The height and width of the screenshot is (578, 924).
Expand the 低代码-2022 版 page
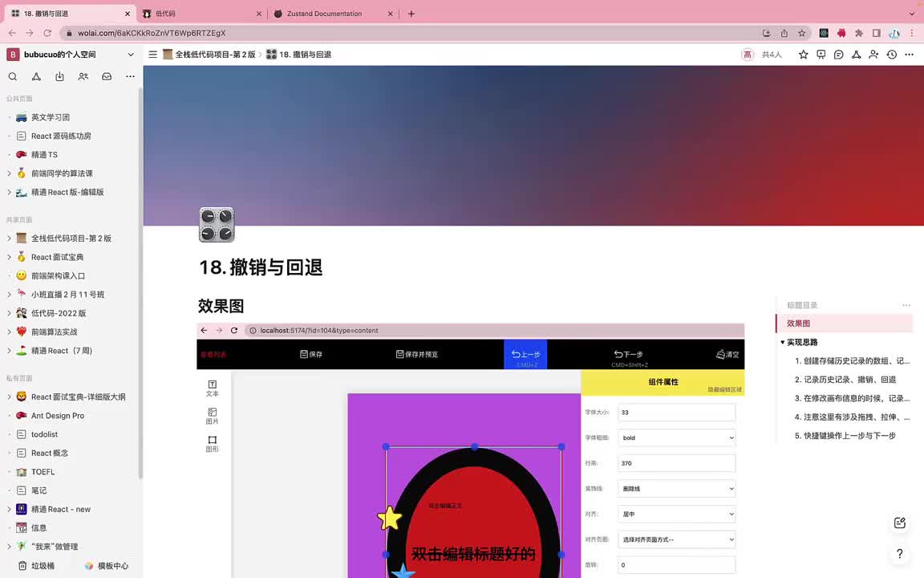(9, 313)
